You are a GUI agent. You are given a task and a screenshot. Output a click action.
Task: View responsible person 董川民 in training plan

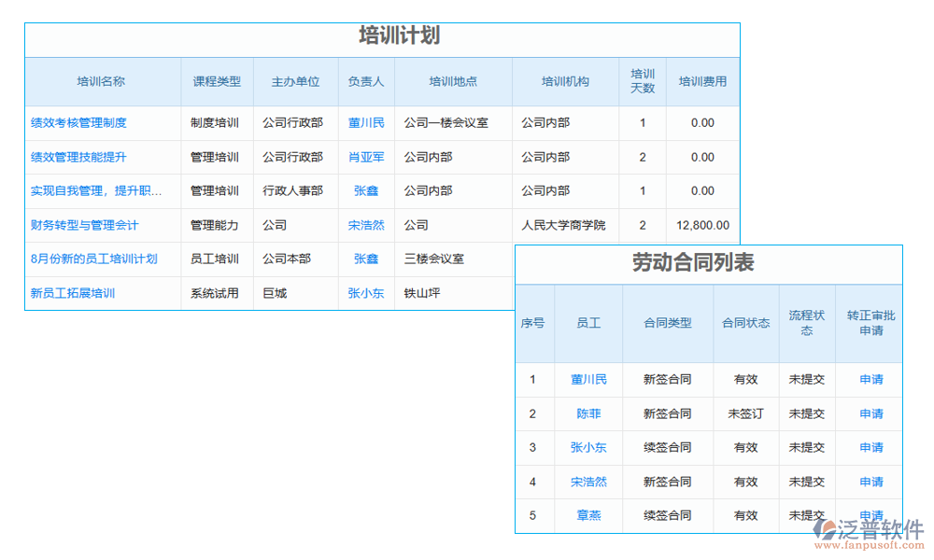[366, 122]
